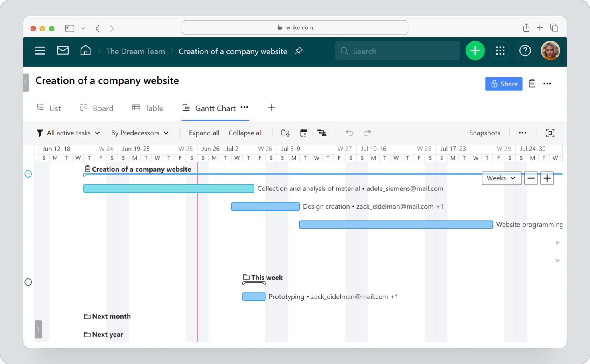590x364 pixels.
Task: Open Gantt toolbar more options dots
Action: (x=523, y=133)
